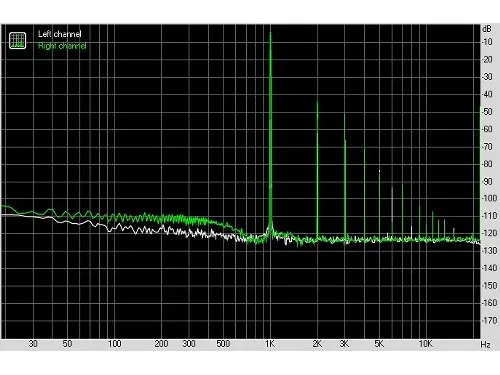Image resolution: width=500 pixels, height=375 pixels.
Task: Click the 300 frequency axis label
Action: [189, 344]
